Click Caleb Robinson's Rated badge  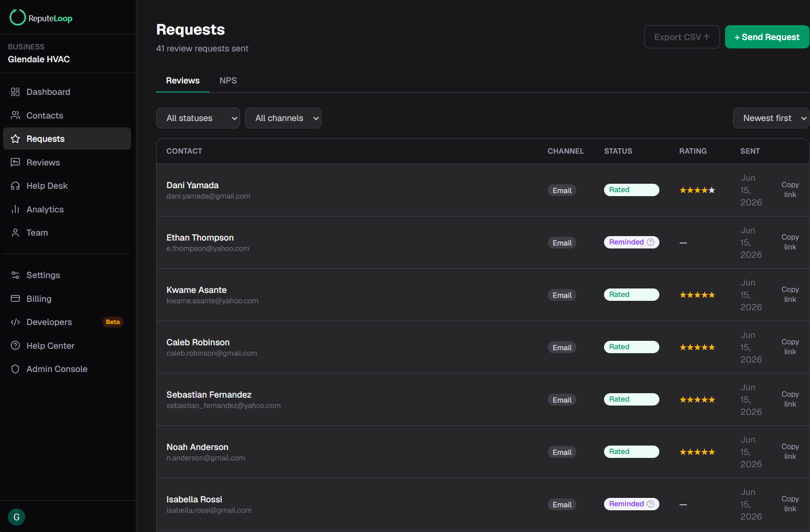[x=631, y=347]
